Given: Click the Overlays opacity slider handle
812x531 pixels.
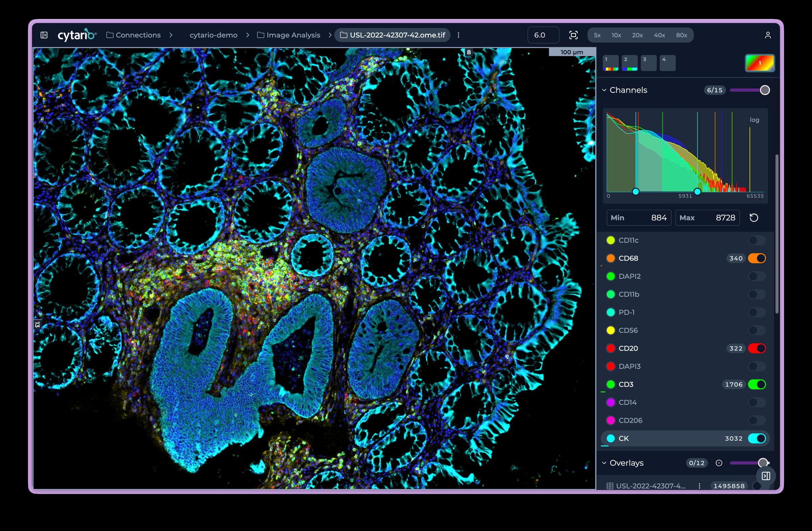Looking at the screenshot, I should [x=763, y=463].
